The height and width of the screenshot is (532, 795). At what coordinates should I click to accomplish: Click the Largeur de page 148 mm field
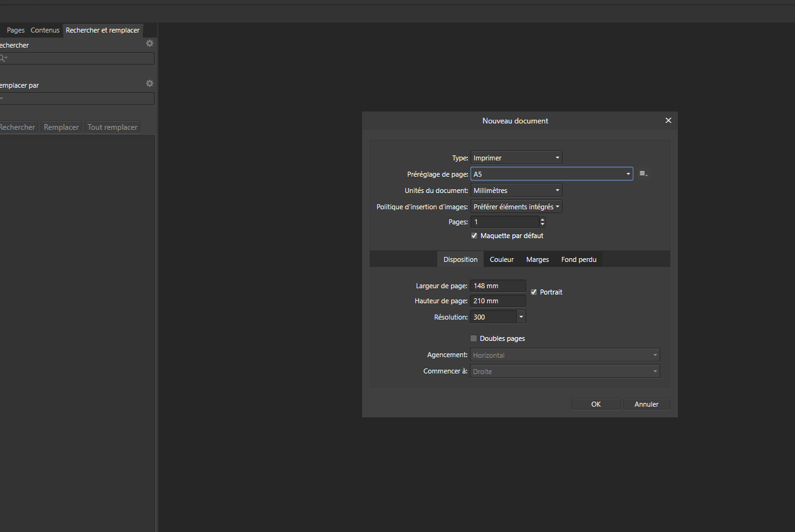pos(498,286)
